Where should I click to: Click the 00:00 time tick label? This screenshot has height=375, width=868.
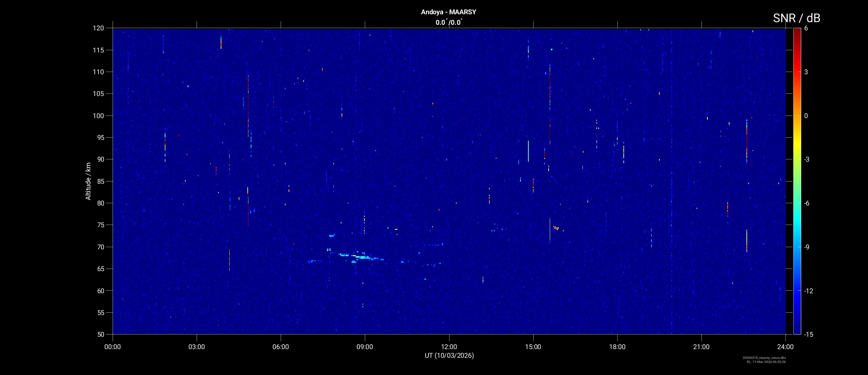[113, 347]
